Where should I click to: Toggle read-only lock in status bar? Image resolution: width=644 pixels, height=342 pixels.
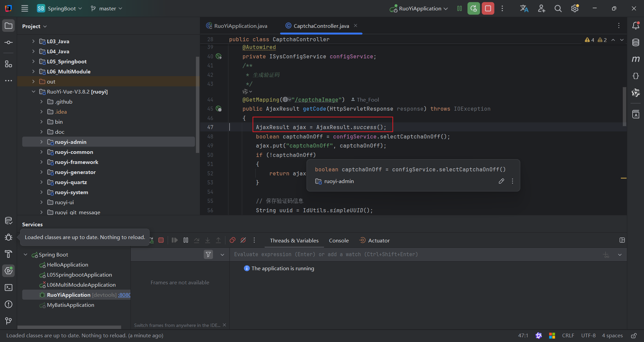point(634,336)
